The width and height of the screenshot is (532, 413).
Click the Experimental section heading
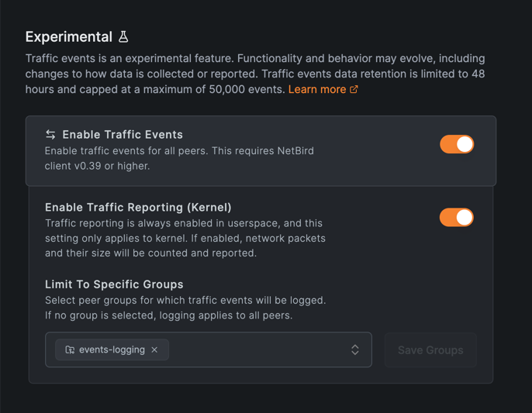(68, 37)
